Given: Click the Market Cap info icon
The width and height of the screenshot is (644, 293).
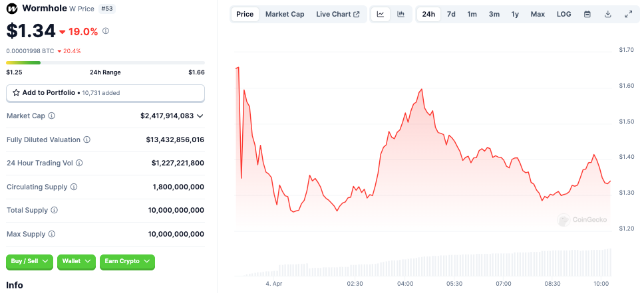Looking at the screenshot, I should (52, 116).
